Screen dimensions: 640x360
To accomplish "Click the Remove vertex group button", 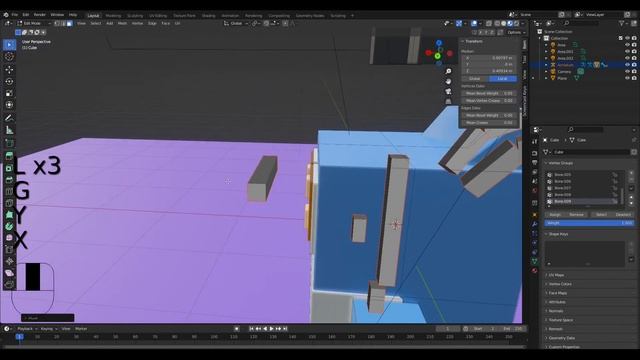I will pyautogui.click(x=576, y=215).
